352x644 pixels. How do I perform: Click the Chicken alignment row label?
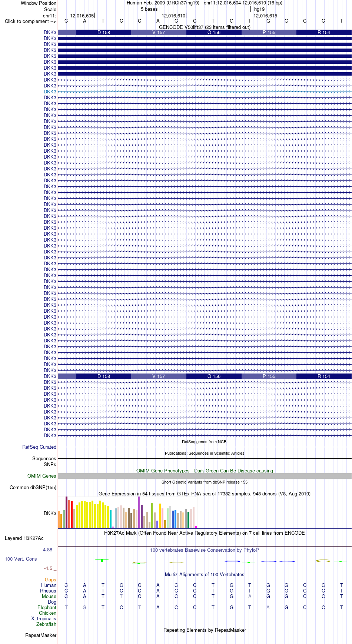(47, 613)
